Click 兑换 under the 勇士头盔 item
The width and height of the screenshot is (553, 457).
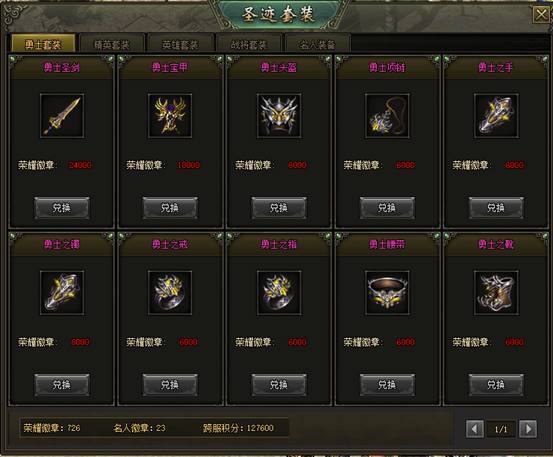(x=279, y=208)
